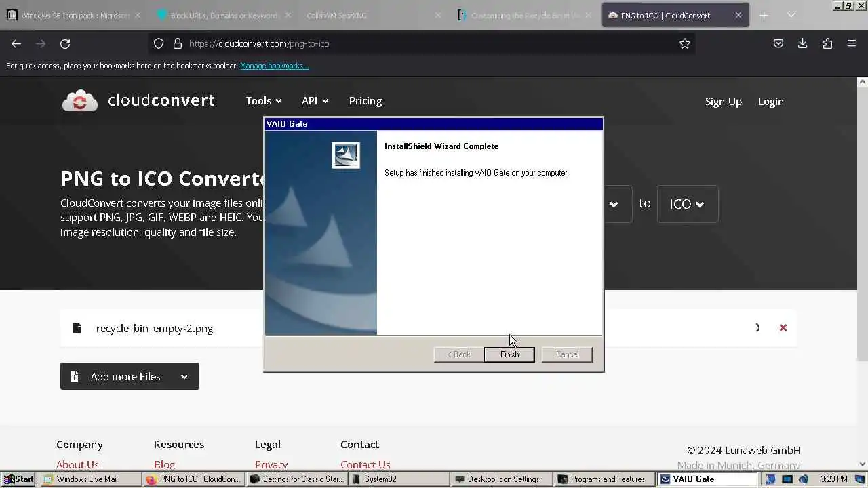Open the source format dropdown chevron

tap(614, 204)
